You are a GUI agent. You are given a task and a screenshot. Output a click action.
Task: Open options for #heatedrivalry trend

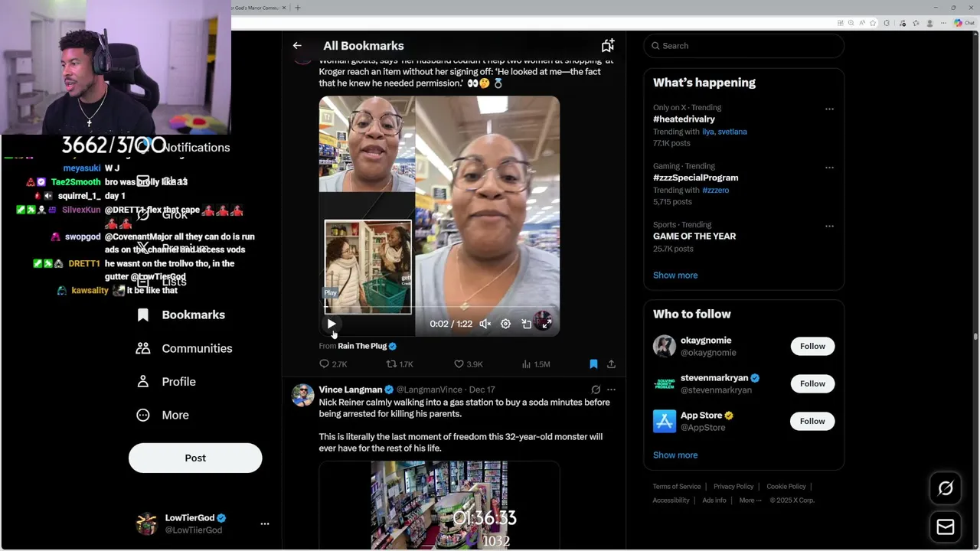point(829,109)
